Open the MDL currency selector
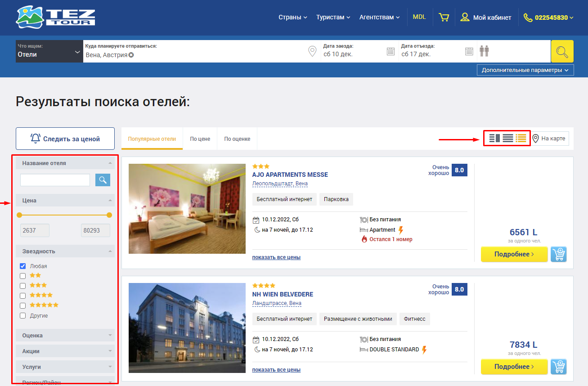 tap(419, 17)
